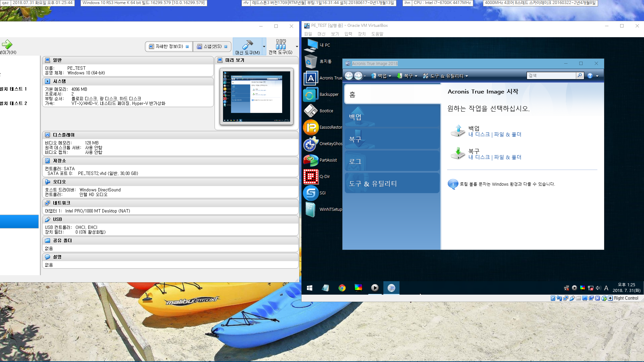Click 내 디스크 link under 복구
Viewport: 644px width, 362px height.
point(479,157)
